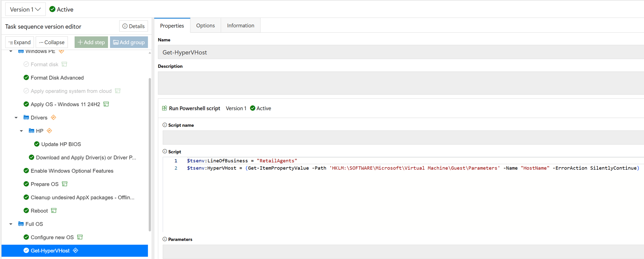
Task: Toggle Apply operating system from cloud status
Action: click(x=26, y=91)
